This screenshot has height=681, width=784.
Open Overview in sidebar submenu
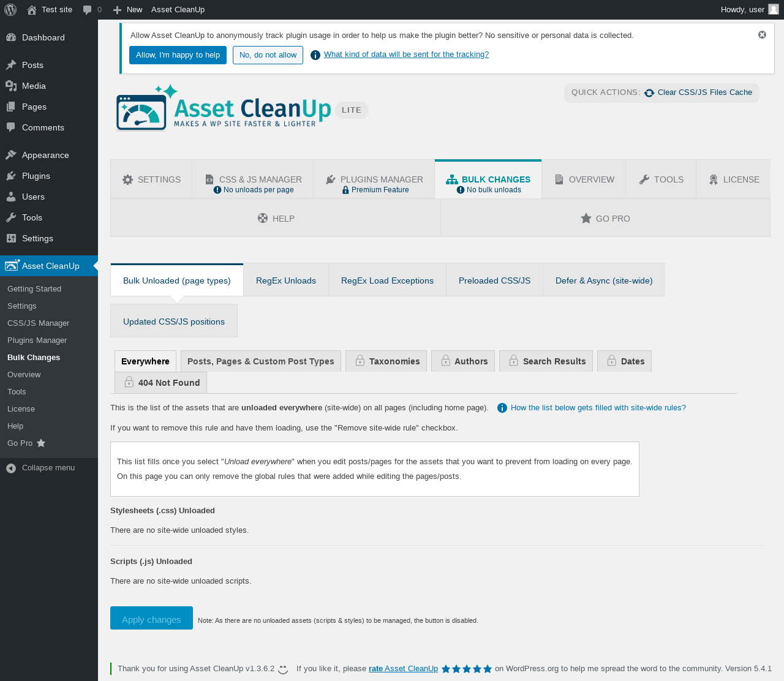tap(24, 375)
